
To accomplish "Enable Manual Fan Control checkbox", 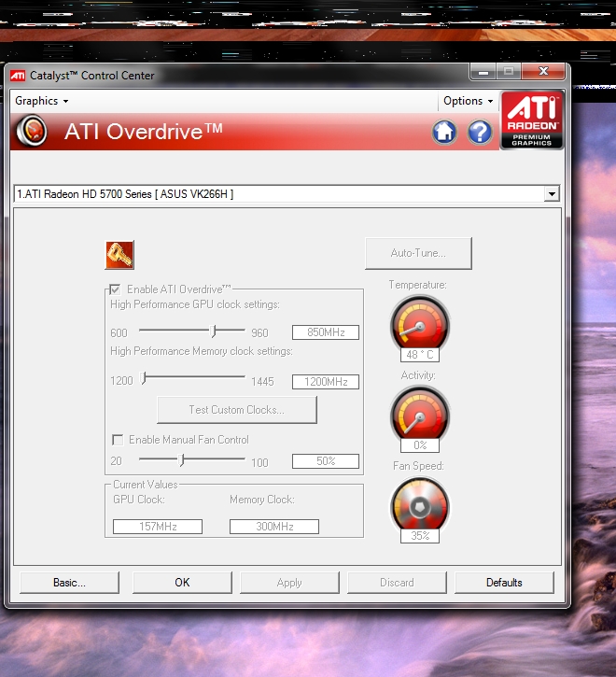I will click(x=118, y=440).
